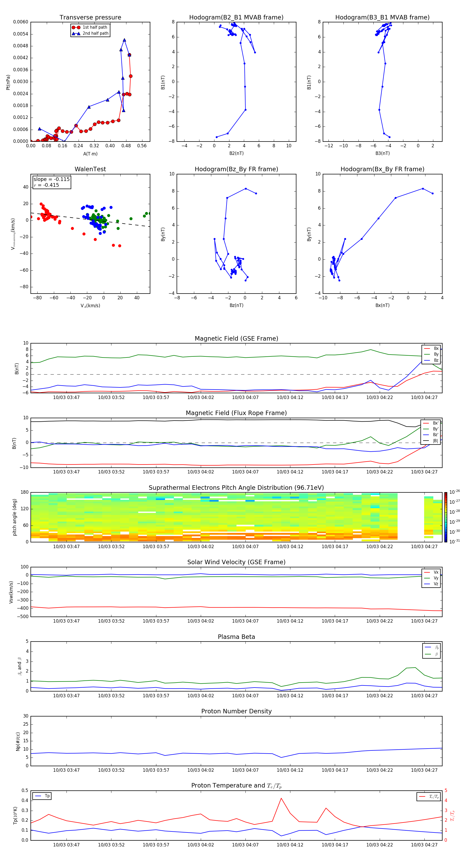Click the Suprathermal Electrons Pitch Angle Distribution title
Viewport: 473px width, 868px height.
[236, 488]
